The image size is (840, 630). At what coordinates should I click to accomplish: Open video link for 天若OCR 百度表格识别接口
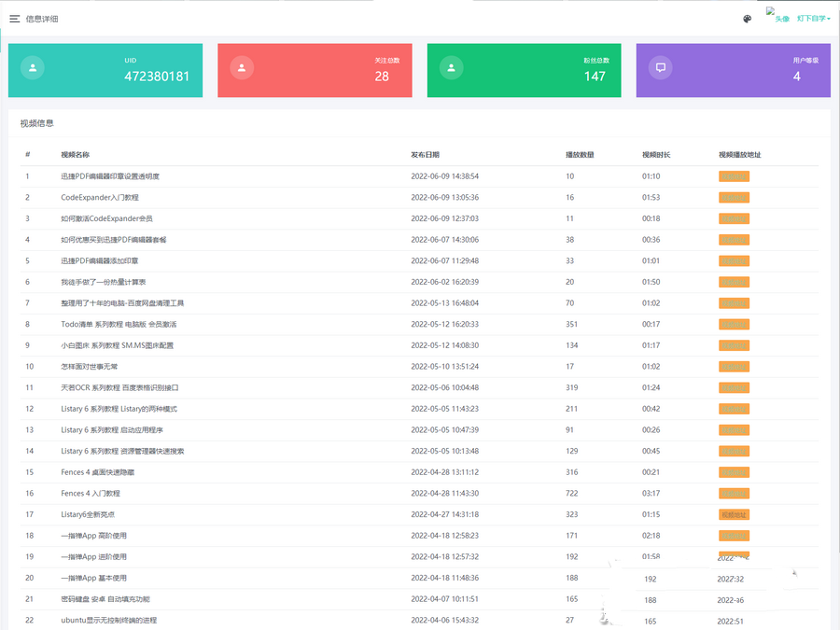pyautogui.click(x=734, y=387)
